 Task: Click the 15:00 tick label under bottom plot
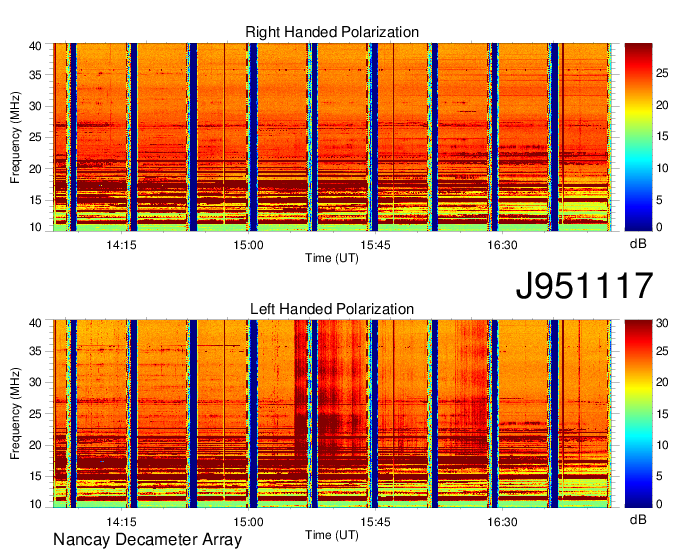click(x=248, y=522)
